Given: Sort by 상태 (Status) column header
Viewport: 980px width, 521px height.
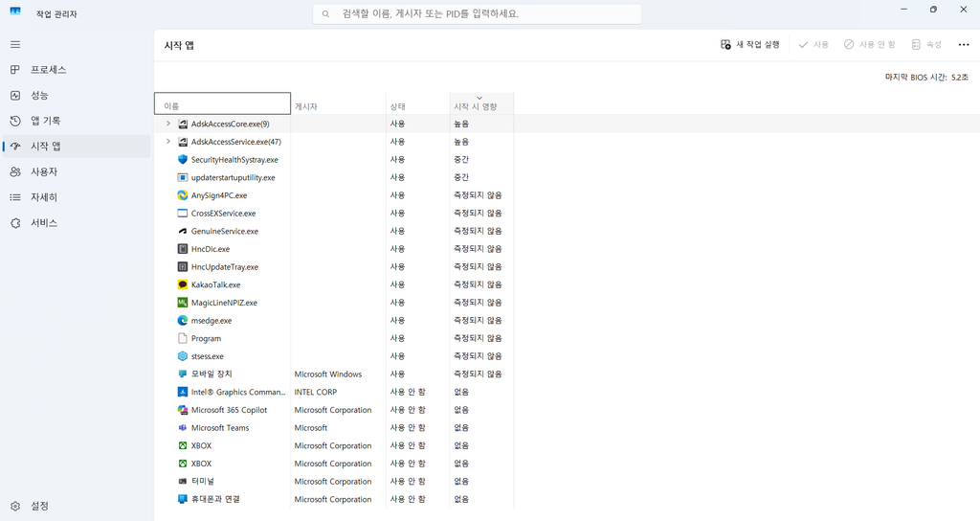Looking at the screenshot, I should click(x=417, y=103).
